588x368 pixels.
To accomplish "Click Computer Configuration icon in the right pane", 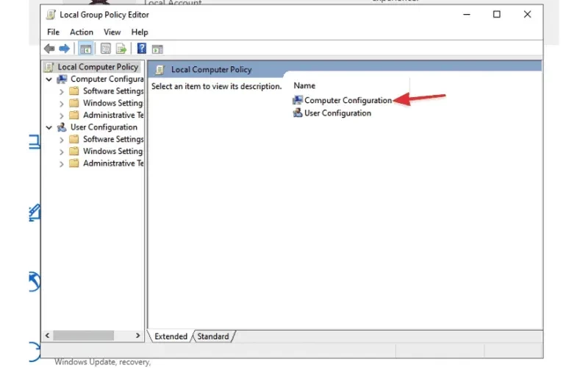I will (298, 100).
